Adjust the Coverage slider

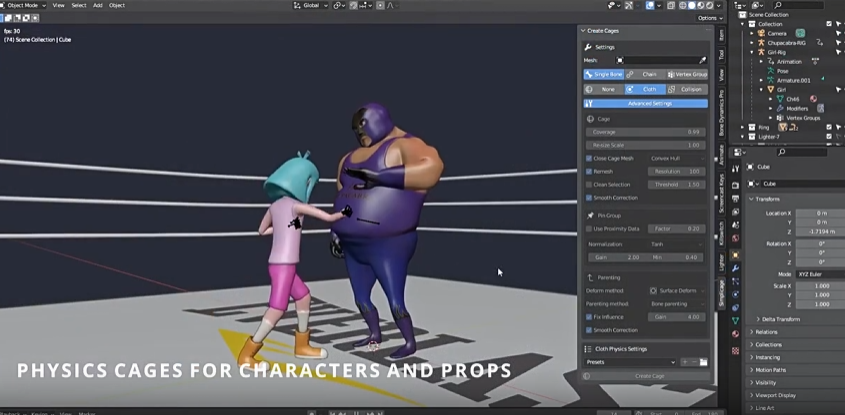pyautogui.click(x=646, y=131)
